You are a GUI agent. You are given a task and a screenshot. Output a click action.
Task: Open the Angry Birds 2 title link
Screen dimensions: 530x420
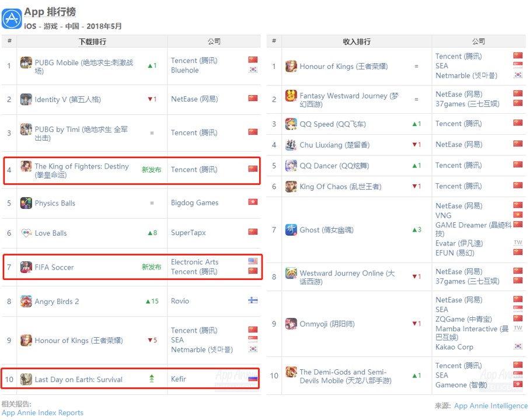[x=57, y=302]
